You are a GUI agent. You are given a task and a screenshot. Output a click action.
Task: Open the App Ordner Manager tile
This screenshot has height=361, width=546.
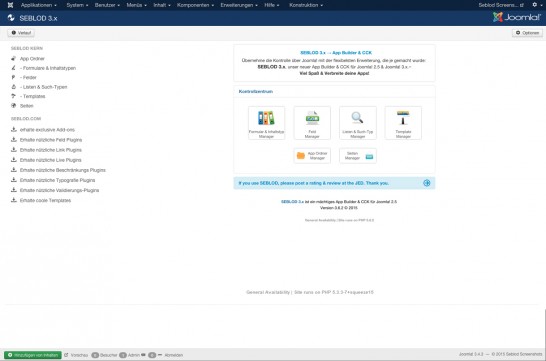pyautogui.click(x=312, y=156)
